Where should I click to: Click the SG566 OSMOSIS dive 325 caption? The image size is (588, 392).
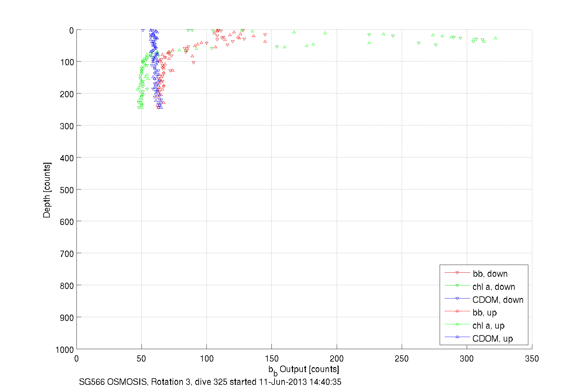pos(210,382)
